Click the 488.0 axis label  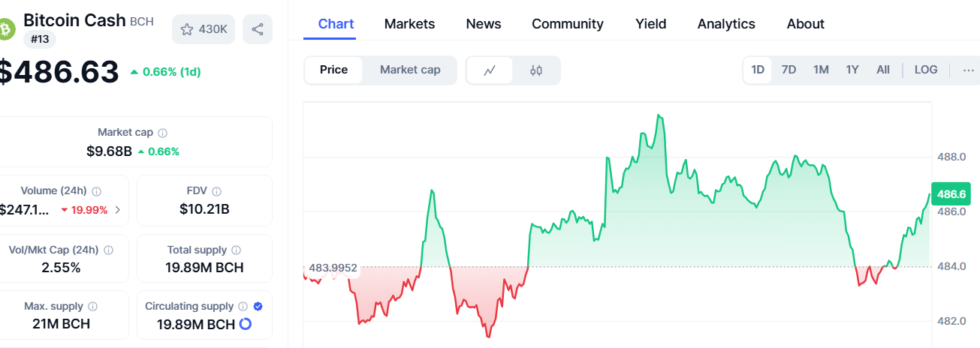pos(951,157)
